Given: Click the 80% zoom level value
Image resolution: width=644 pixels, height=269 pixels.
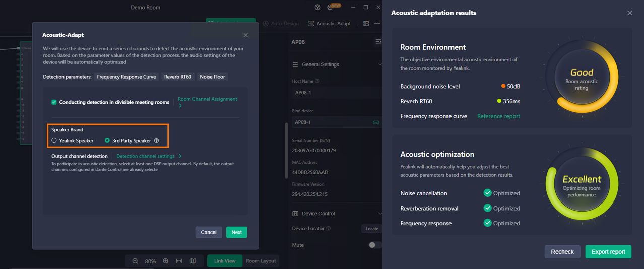Looking at the screenshot, I should coord(150,261).
